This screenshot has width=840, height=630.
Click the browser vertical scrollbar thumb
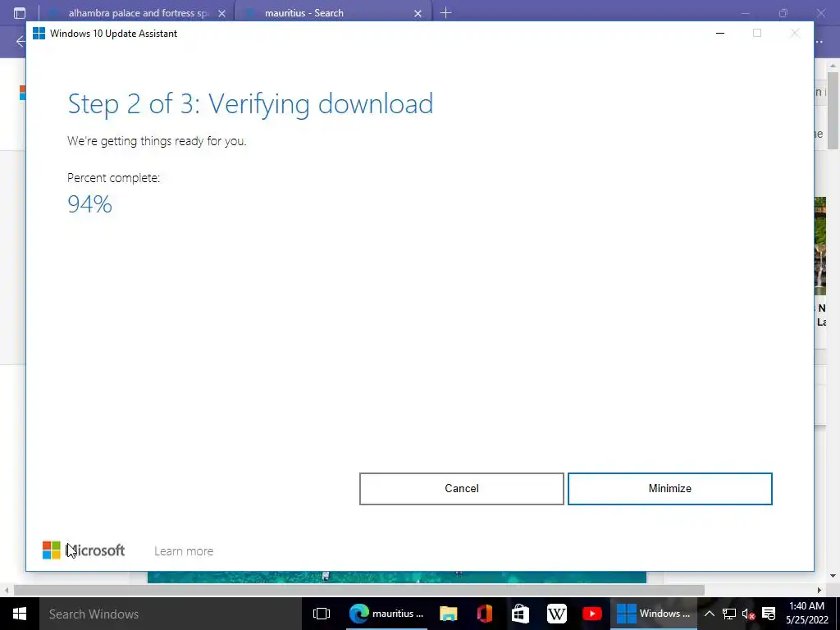(833, 110)
